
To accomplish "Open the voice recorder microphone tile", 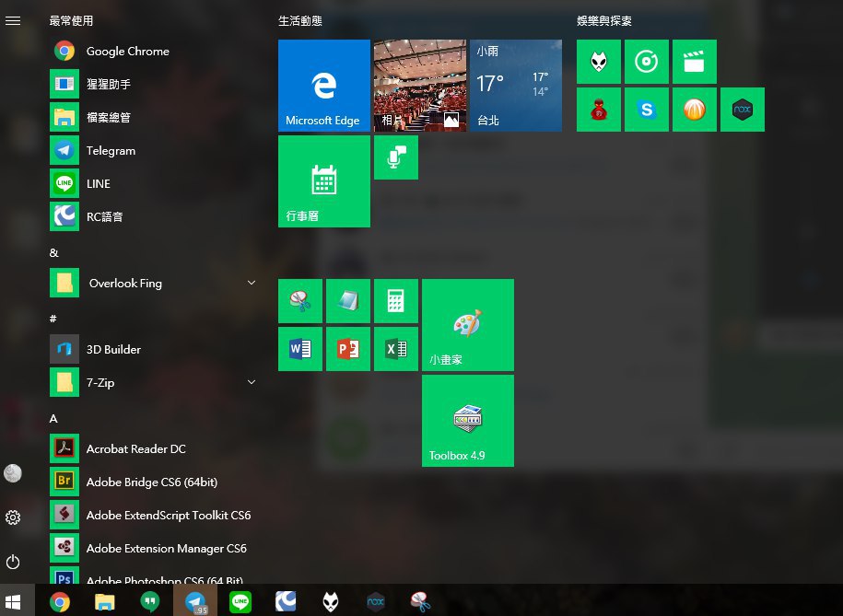I will coord(396,157).
